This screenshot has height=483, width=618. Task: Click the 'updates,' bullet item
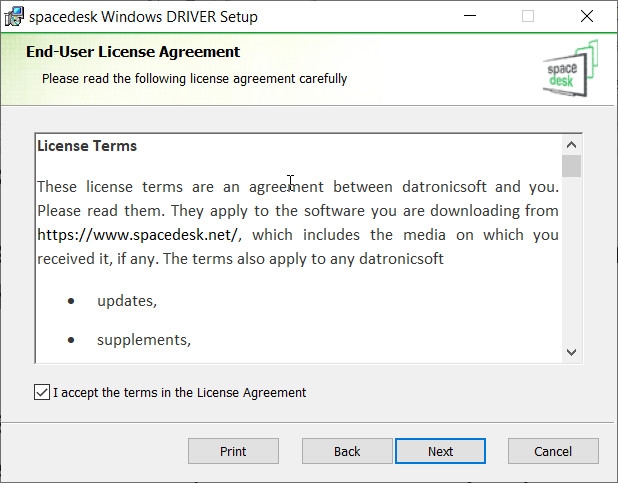pyautogui.click(x=127, y=301)
